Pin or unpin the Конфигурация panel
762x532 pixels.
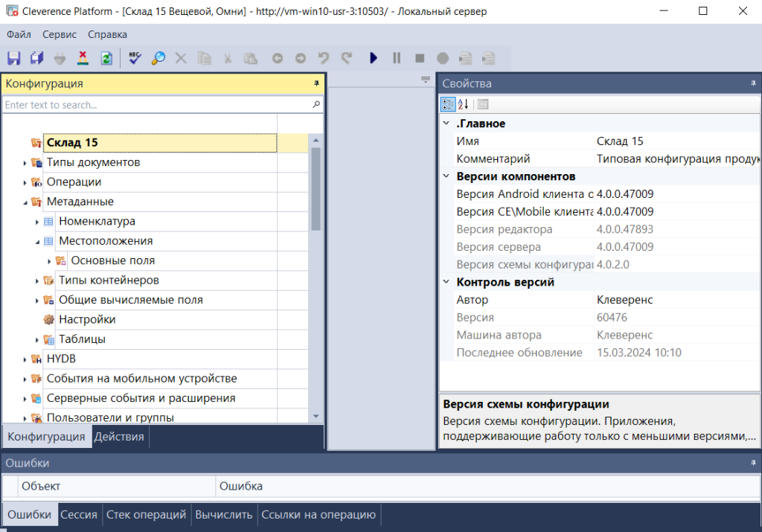click(x=316, y=83)
